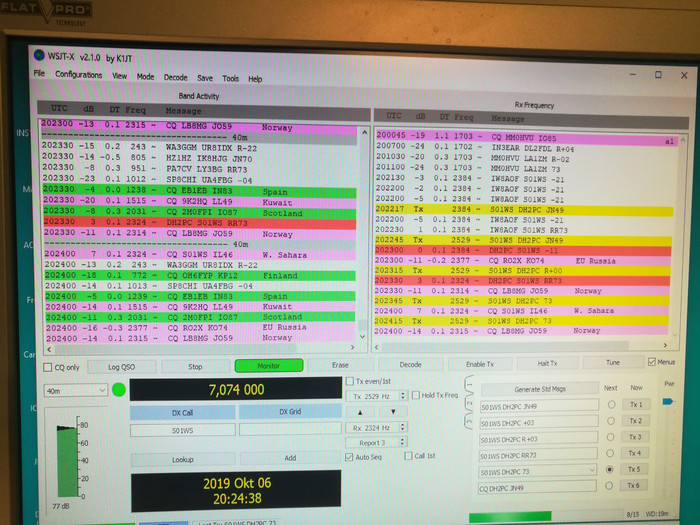Open the 40m band dropdown
Image resolution: width=700 pixels, height=525 pixels.
click(75, 391)
